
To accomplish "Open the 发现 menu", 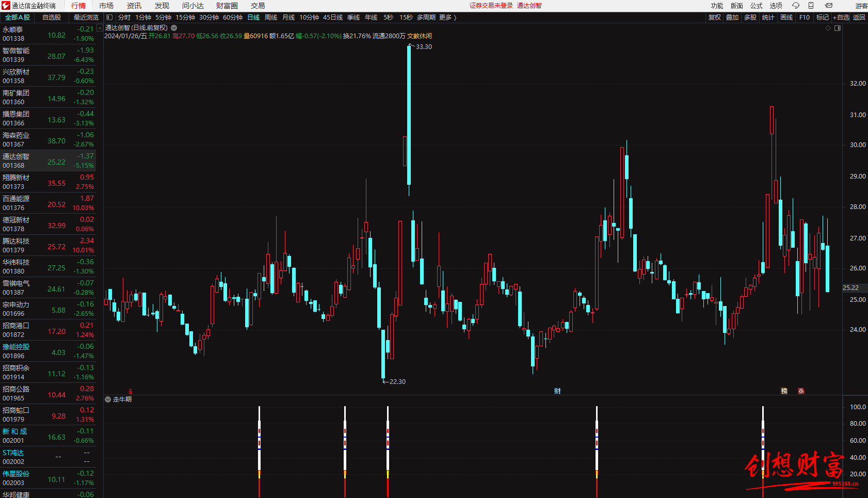I will click(162, 6).
